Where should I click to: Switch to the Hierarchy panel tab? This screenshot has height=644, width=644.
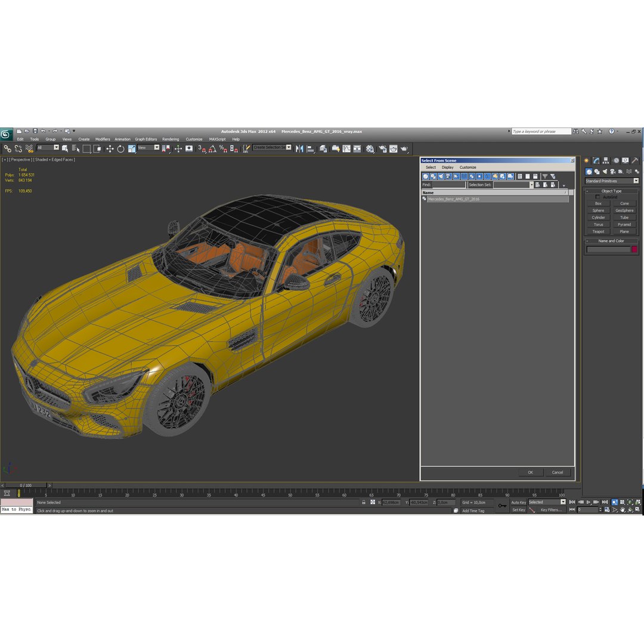coord(605,160)
